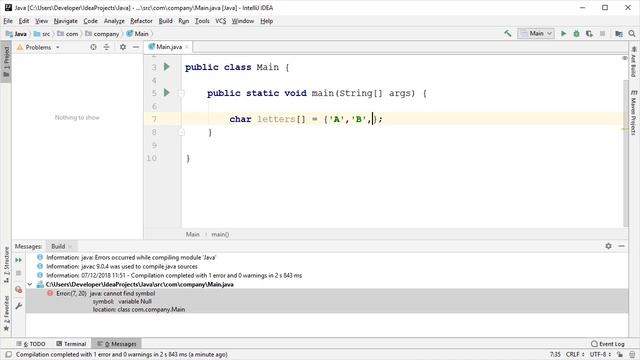Click run gutter arrow beside main method
640x360 pixels.
point(167,93)
